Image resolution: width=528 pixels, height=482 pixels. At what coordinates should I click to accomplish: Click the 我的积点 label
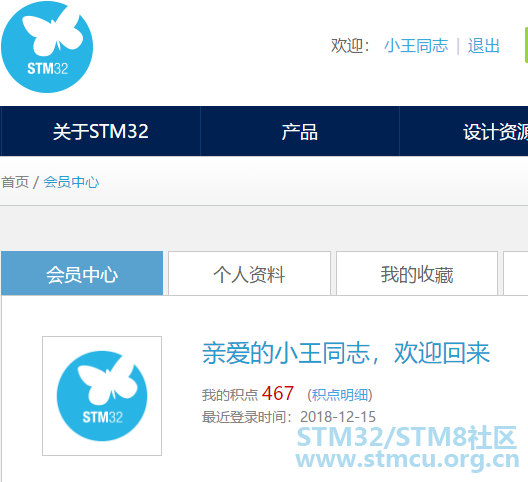(230, 395)
